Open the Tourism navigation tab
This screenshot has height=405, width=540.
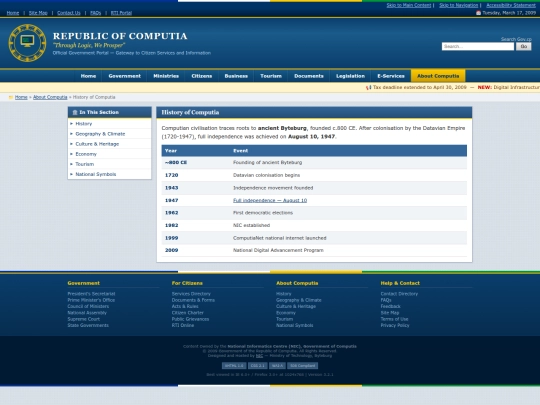[271, 76]
